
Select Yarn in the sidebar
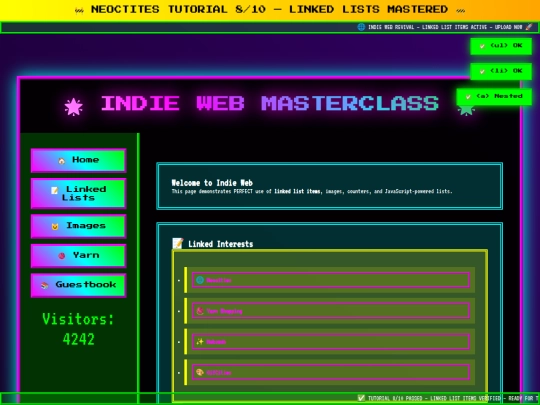tap(79, 256)
